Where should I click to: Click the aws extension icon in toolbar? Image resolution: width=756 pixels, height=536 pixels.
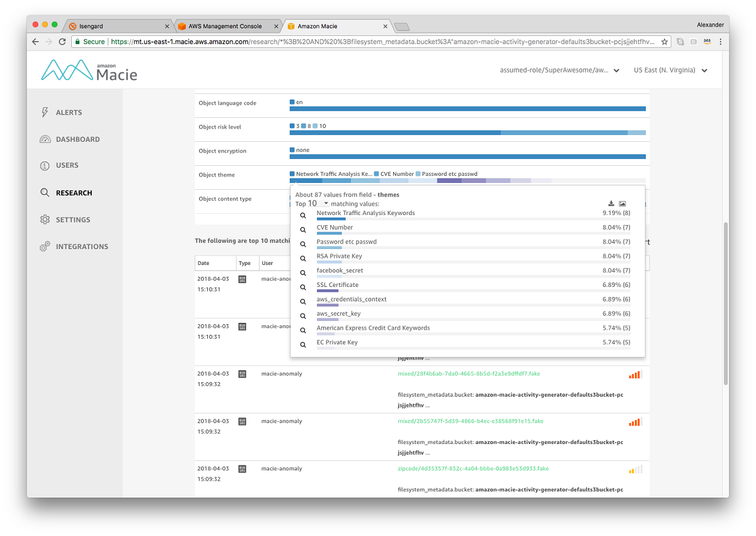[707, 42]
